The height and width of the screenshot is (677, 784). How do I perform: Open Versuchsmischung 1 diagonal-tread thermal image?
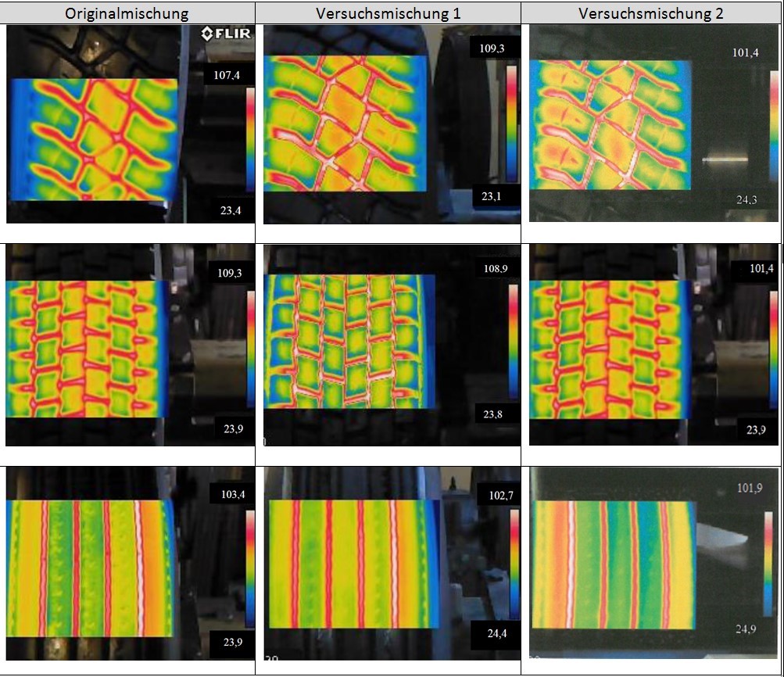point(392,124)
